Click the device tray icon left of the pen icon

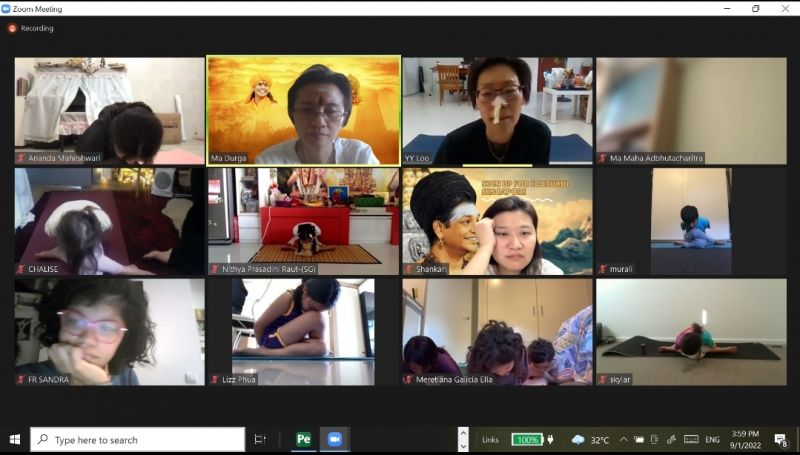655,440
